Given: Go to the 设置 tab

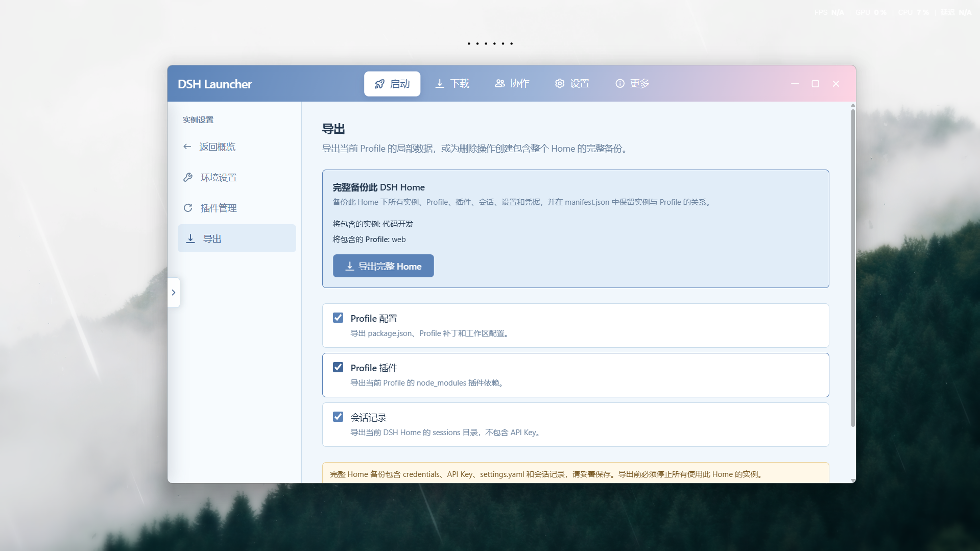Looking at the screenshot, I should coord(572,84).
